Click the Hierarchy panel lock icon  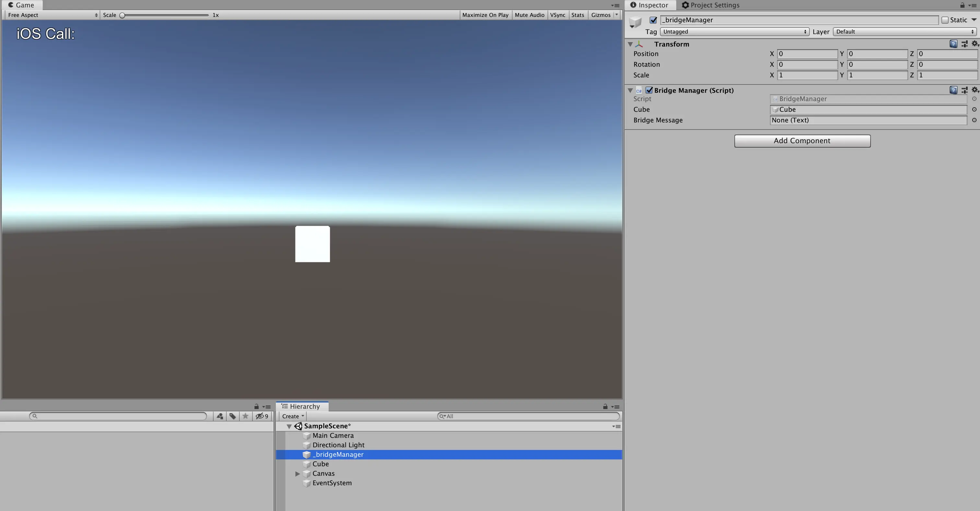click(605, 407)
